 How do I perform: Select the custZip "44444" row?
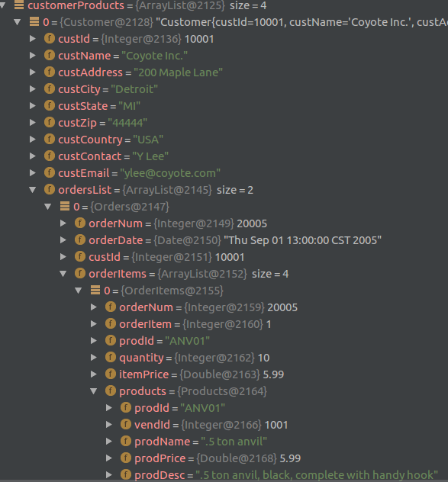(224, 123)
